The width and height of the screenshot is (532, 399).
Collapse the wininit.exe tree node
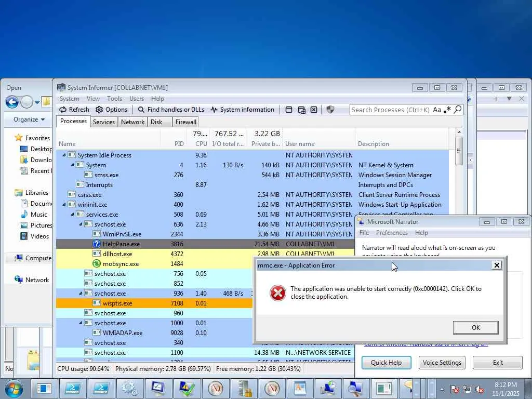coord(64,205)
